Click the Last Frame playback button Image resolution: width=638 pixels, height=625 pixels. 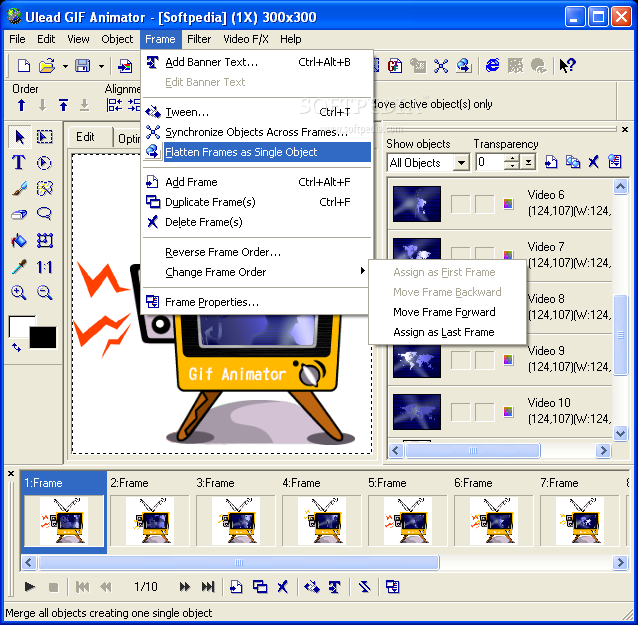point(208,586)
